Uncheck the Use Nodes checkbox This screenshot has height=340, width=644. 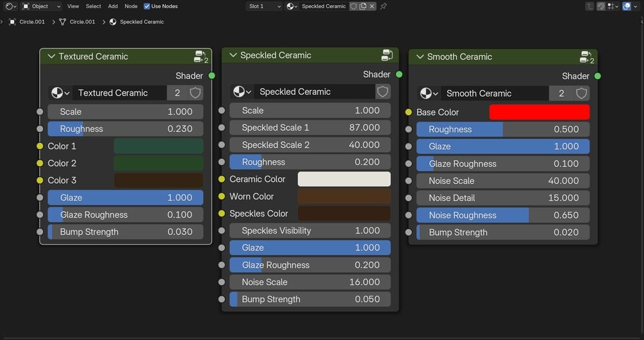pyautogui.click(x=147, y=6)
